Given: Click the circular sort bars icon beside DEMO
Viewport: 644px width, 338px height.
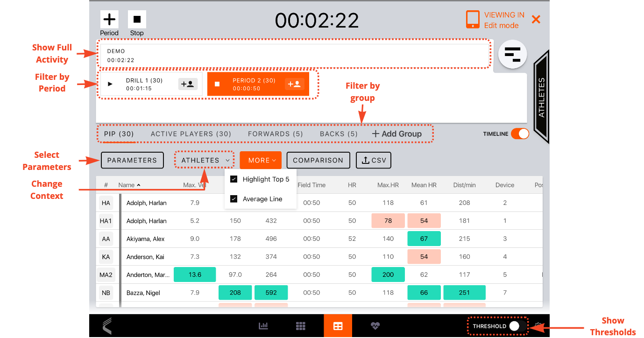Looking at the screenshot, I should click(x=512, y=54).
